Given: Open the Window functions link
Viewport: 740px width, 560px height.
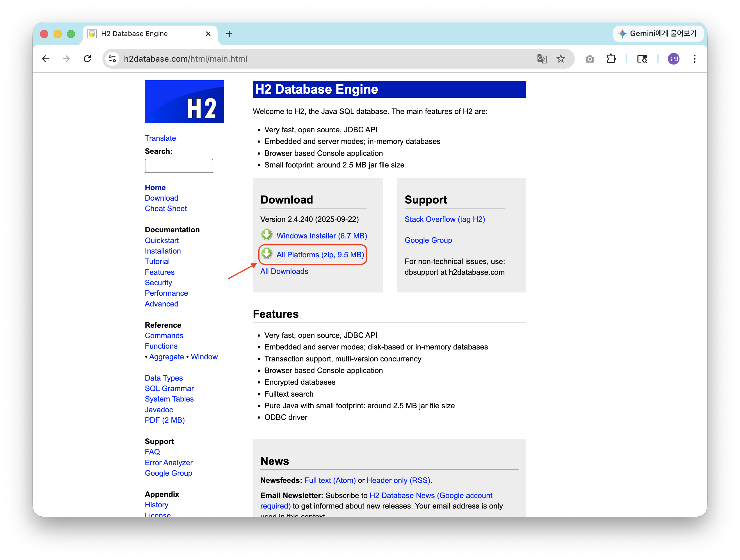Looking at the screenshot, I should pos(204,357).
